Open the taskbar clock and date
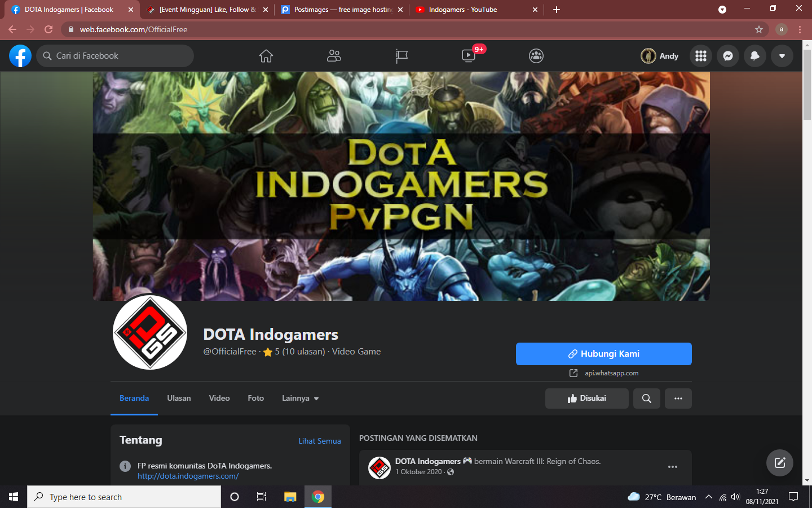The width and height of the screenshot is (812, 508). point(762,497)
